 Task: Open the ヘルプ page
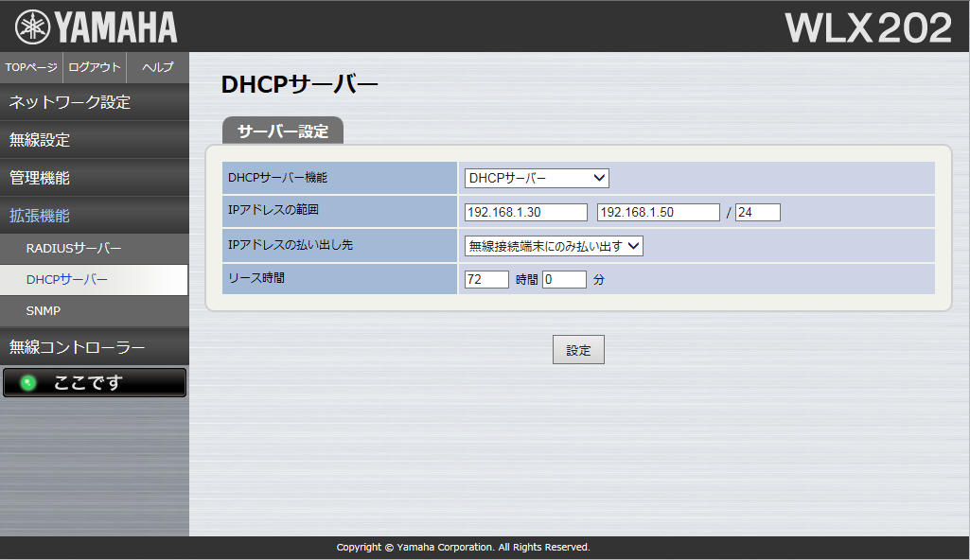[156, 67]
